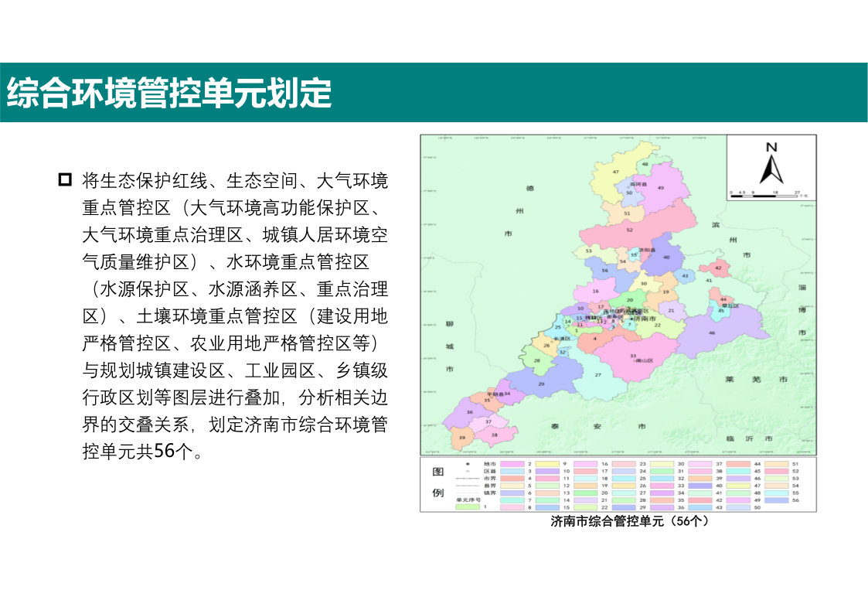868x614 pixels.
Task: Click map region numbered 49
Action: pyautogui.click(x=660, y=188)
